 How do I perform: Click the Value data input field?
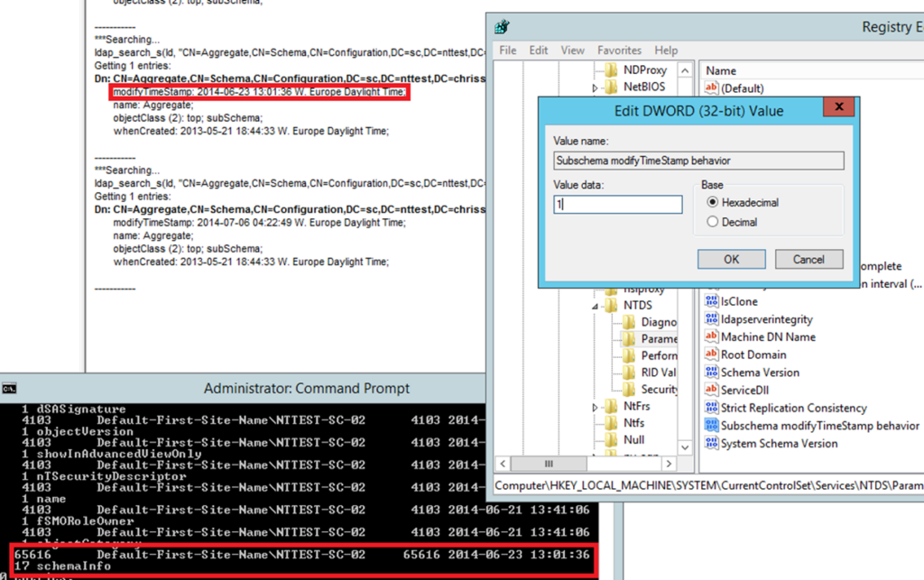click(617, 205)
